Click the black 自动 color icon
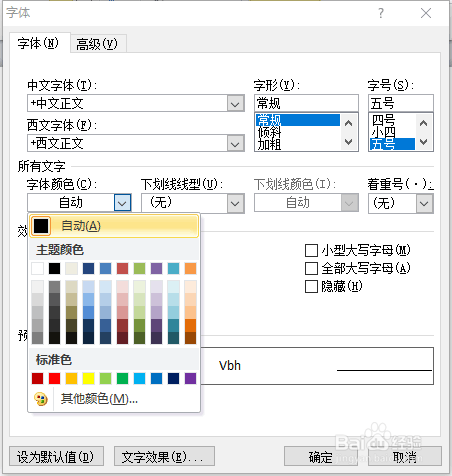452x476 pixels. pyautogui.click(x=41, y=226)
